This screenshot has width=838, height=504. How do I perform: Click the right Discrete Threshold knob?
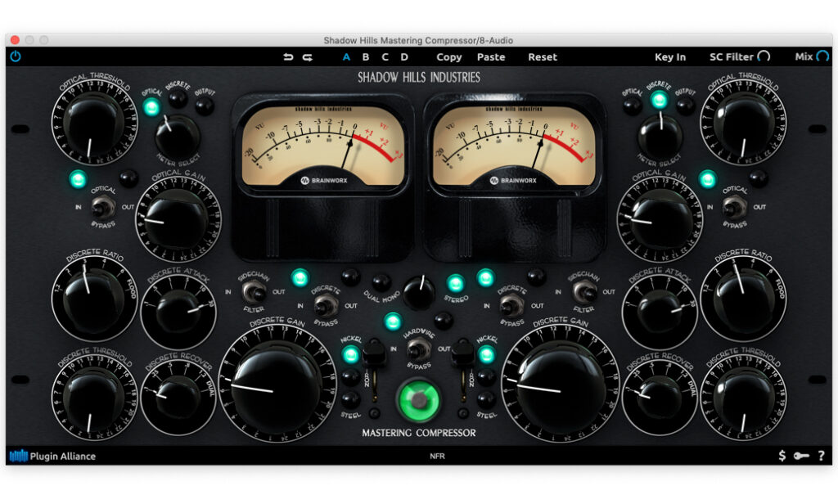(x=743, y=398)
